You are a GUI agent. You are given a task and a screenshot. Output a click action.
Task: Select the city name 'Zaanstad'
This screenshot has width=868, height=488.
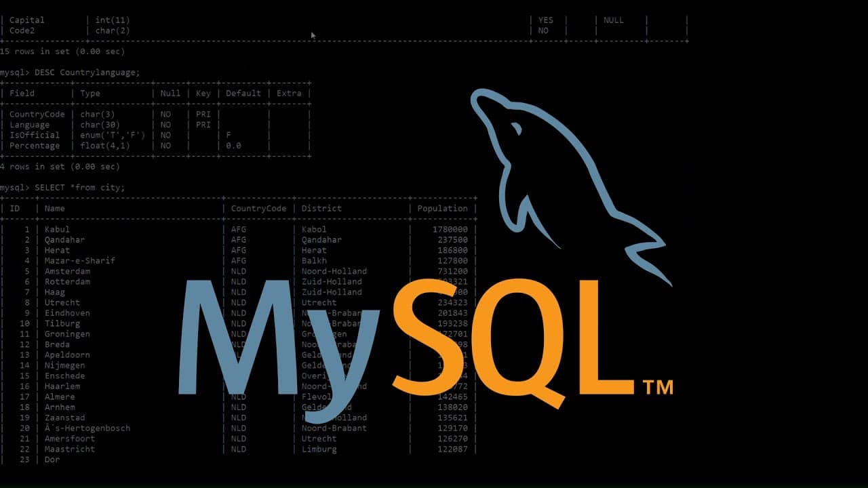65,418
